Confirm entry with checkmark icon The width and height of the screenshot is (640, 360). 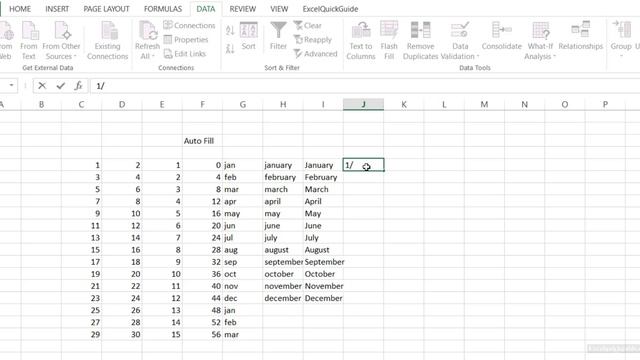pyautogui.click(x=61, y=86)
